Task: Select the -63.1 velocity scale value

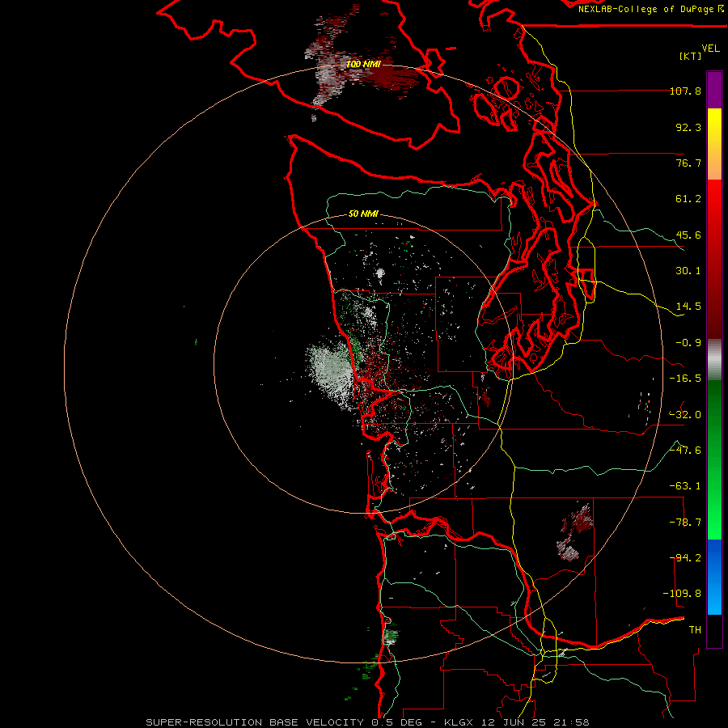Action: point(685,486)
